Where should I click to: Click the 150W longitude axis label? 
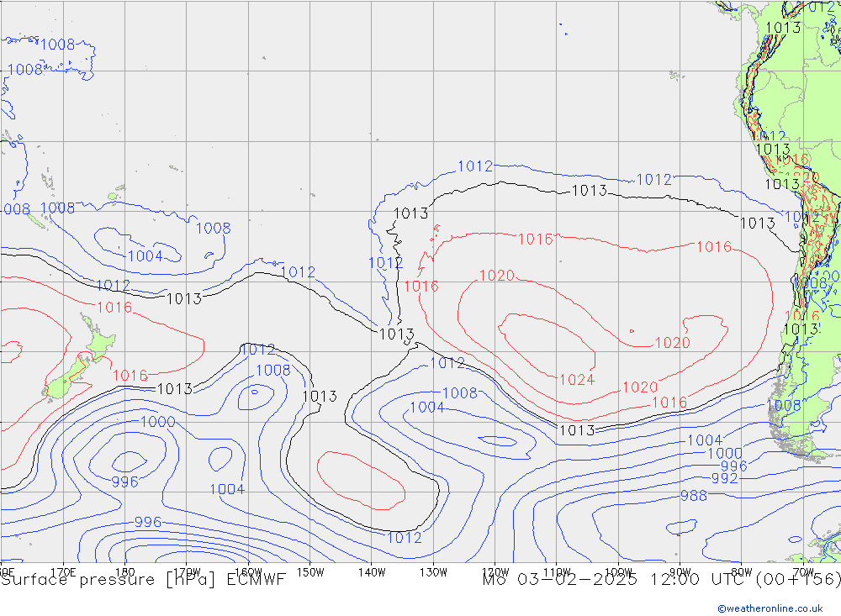[309, 572]
